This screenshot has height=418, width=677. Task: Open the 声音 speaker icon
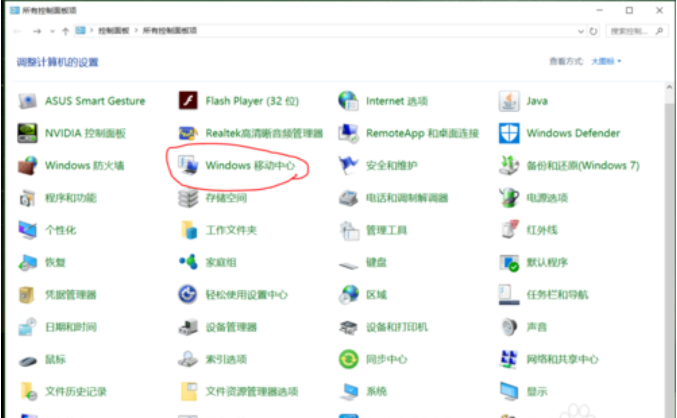pyautogui.click(x=509, y=326)
